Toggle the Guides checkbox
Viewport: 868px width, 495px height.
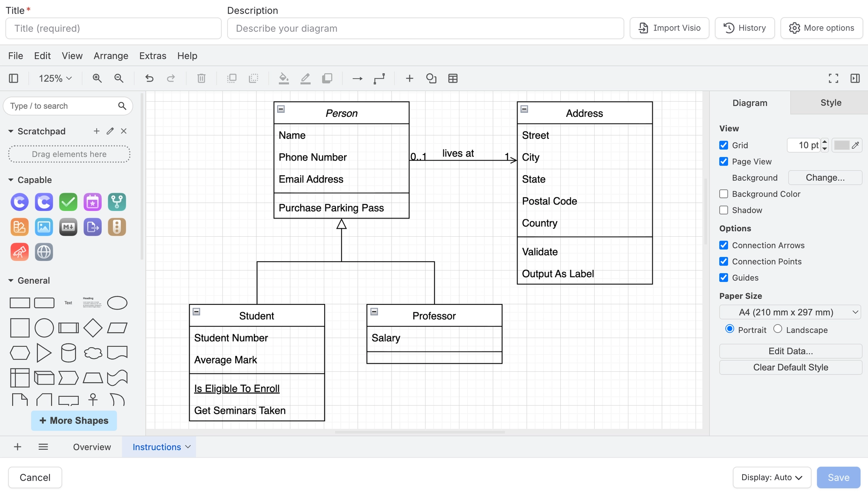click(723, 278)
